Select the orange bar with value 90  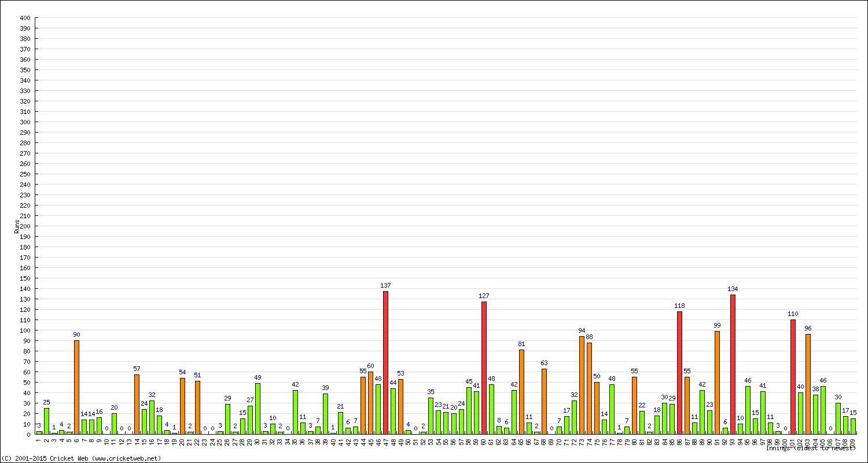point(76,387)
